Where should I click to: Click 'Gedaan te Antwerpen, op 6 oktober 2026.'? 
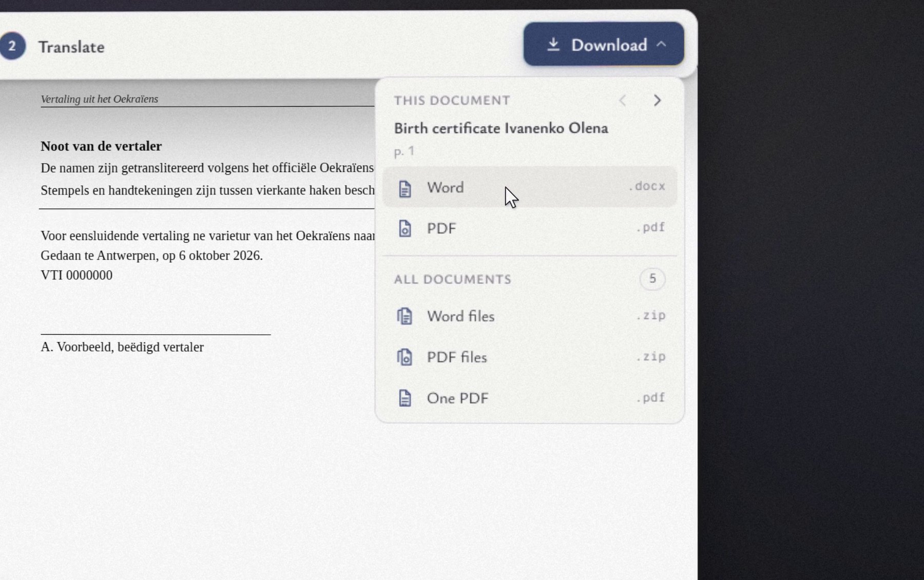(x=152, y=256)
